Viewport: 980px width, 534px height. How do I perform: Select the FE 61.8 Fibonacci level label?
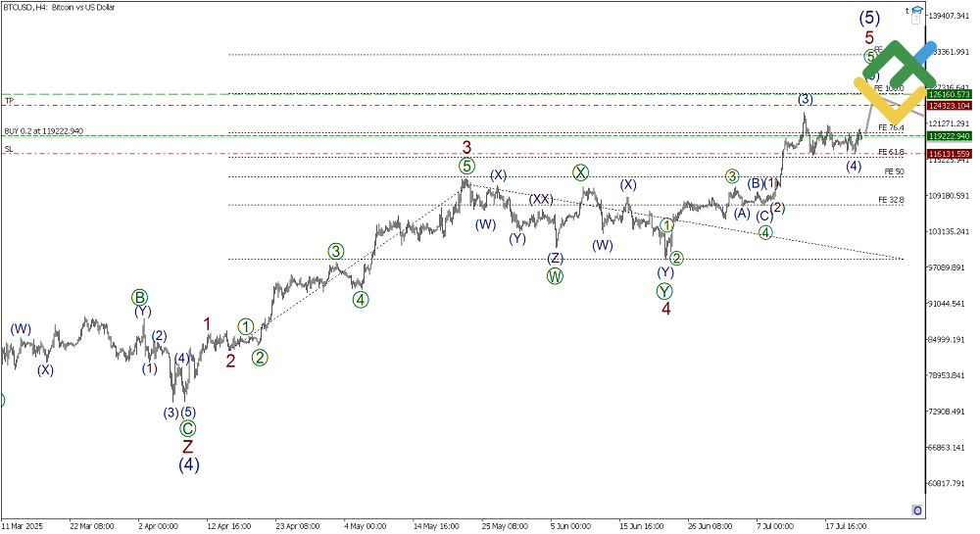891,152
